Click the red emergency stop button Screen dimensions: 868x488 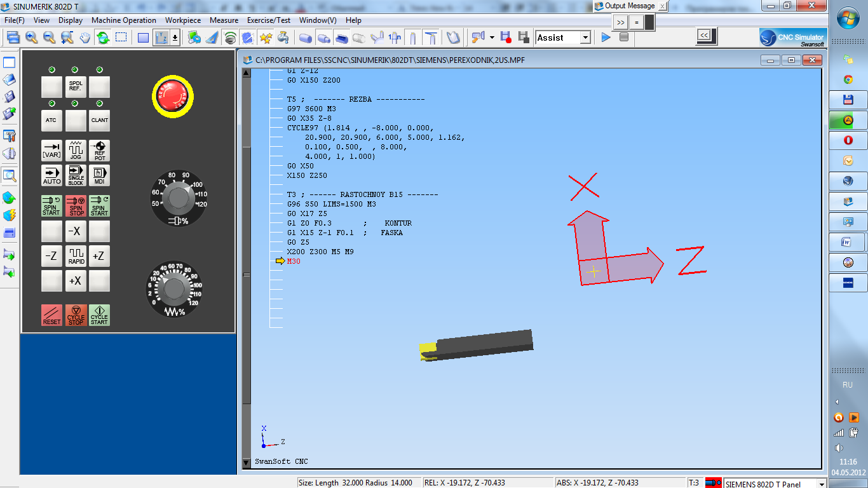(x=172, y=97)
